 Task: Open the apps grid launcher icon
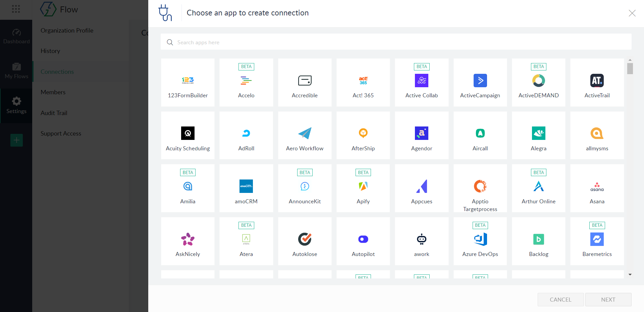16,9
